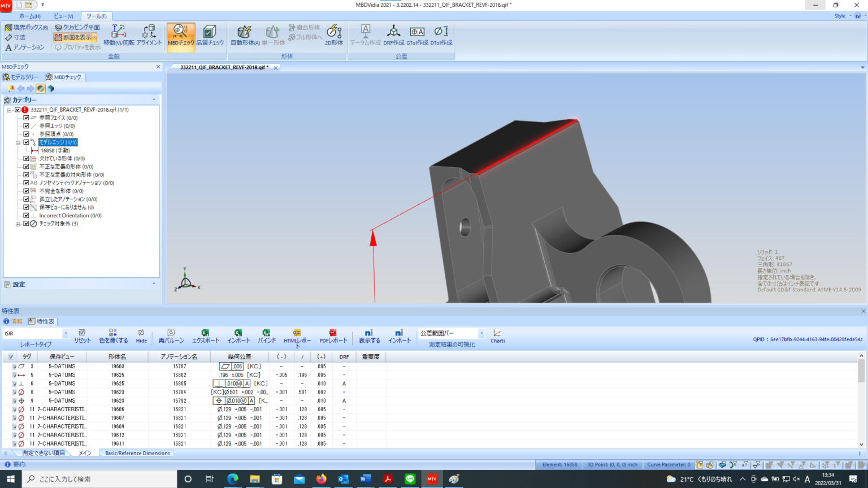Open the ISIR report type dropdown
Image resolution: width=868 pixels, height=488 pixels.
tap(65, 334)
